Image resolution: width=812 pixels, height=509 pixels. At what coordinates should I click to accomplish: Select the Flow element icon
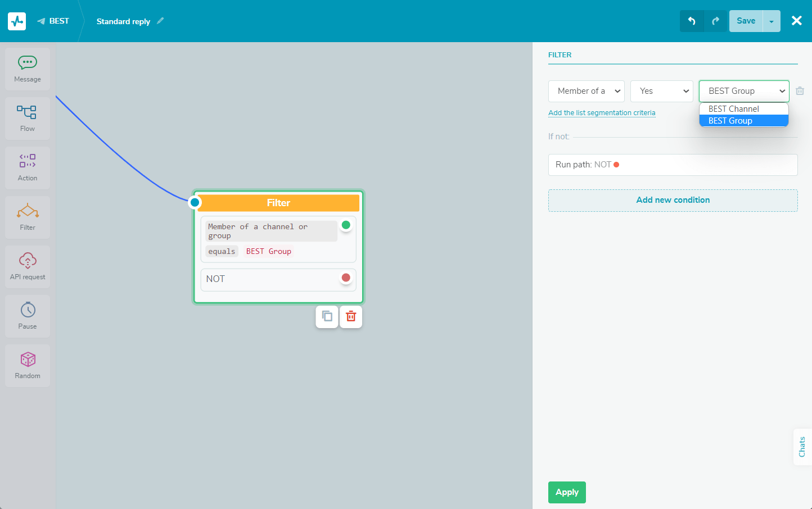(27, 118)
